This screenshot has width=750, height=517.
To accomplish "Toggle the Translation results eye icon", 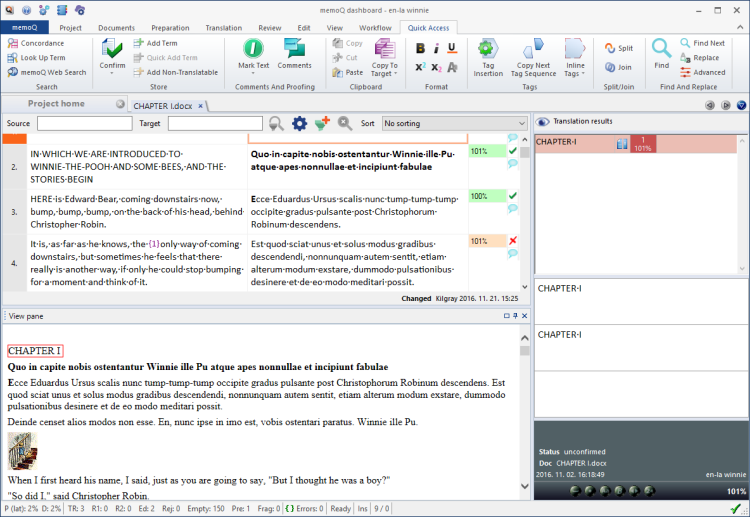I will 542,121.
